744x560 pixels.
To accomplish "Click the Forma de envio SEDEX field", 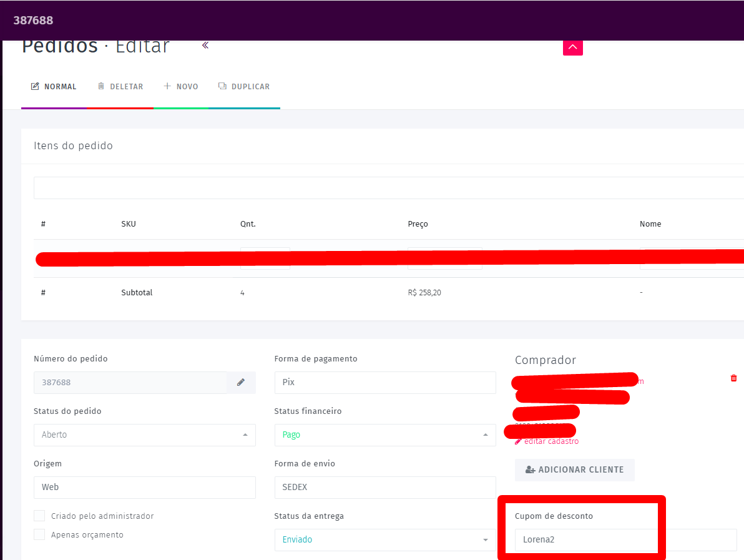I will pos(385,488).
